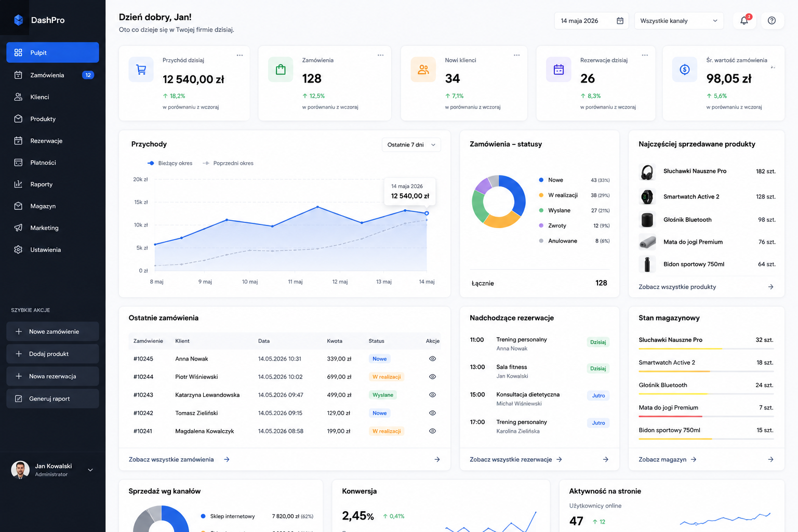The width and height of the screenshot is (798, 532).
Task: Click the Dzisiaj tag for Sala fitness reservation
Action: coord(598,368)
